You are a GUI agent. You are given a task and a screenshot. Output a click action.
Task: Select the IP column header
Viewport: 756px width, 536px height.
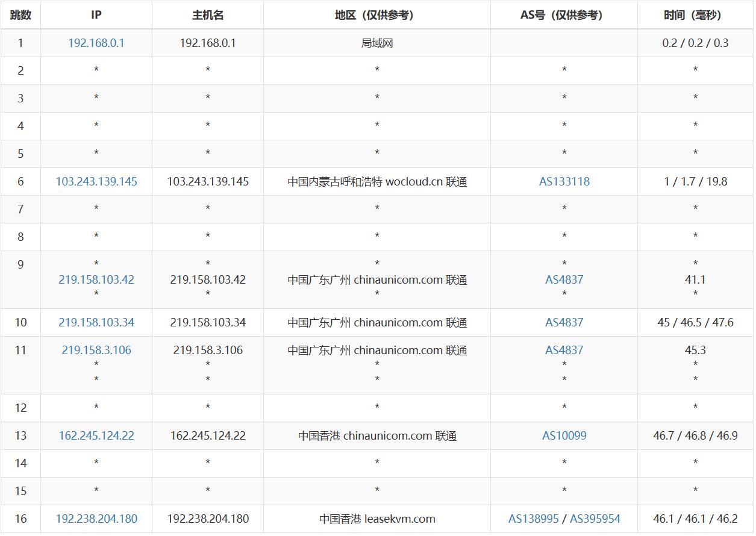point(96,15)
